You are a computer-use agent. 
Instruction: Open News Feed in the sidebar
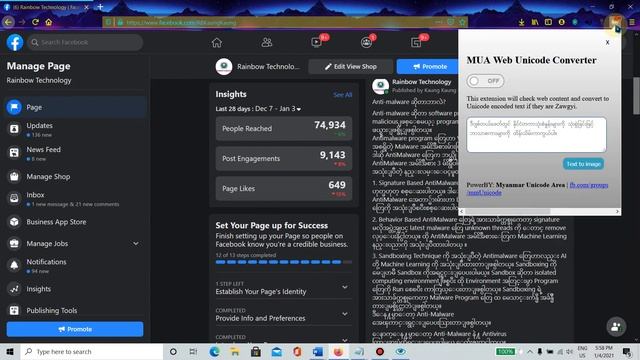coord(75,153)
